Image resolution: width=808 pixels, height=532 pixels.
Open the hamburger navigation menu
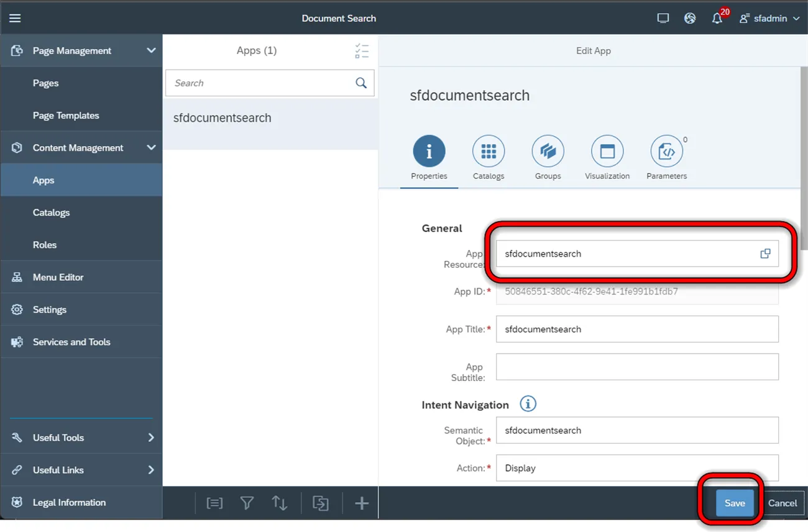[x=15, y=18]
